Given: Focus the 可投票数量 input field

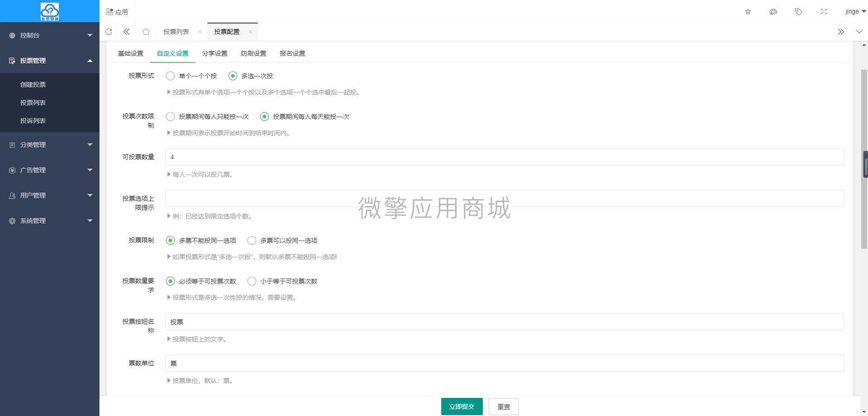Looking at the screenshot, I should point(505,157).
